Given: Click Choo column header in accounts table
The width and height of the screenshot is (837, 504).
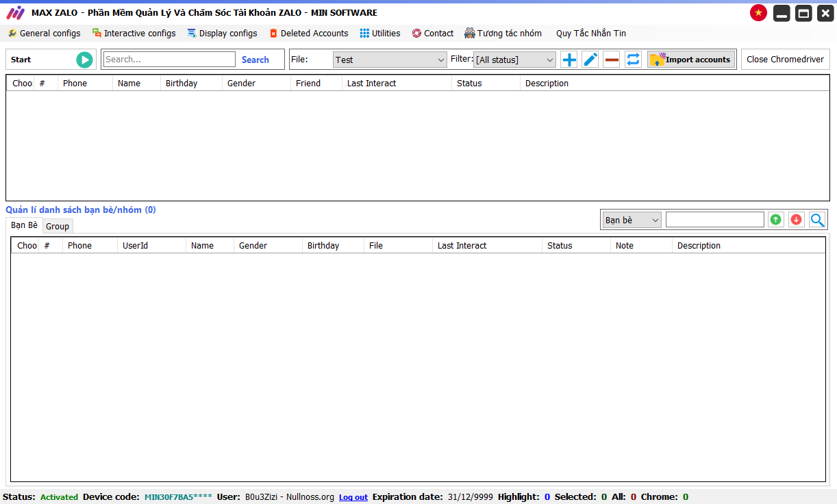Looking at the screenshot, I should pyautogui.click(x=22, y=84).
